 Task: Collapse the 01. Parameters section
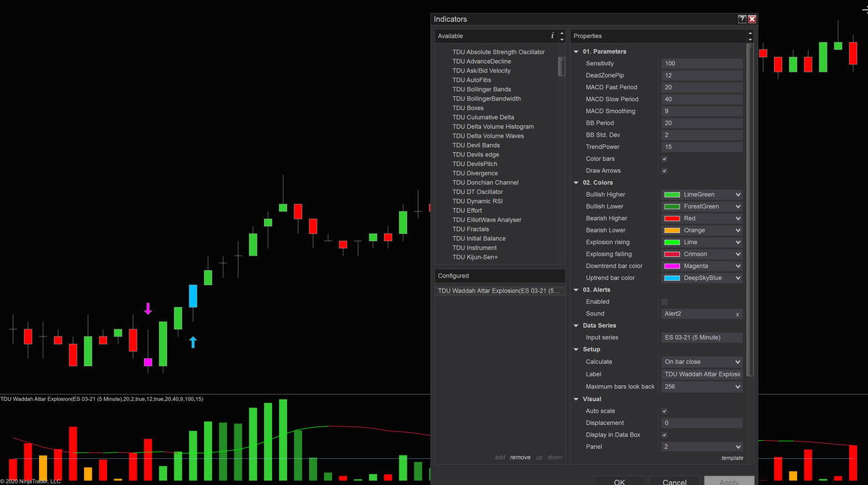point(576,51)
